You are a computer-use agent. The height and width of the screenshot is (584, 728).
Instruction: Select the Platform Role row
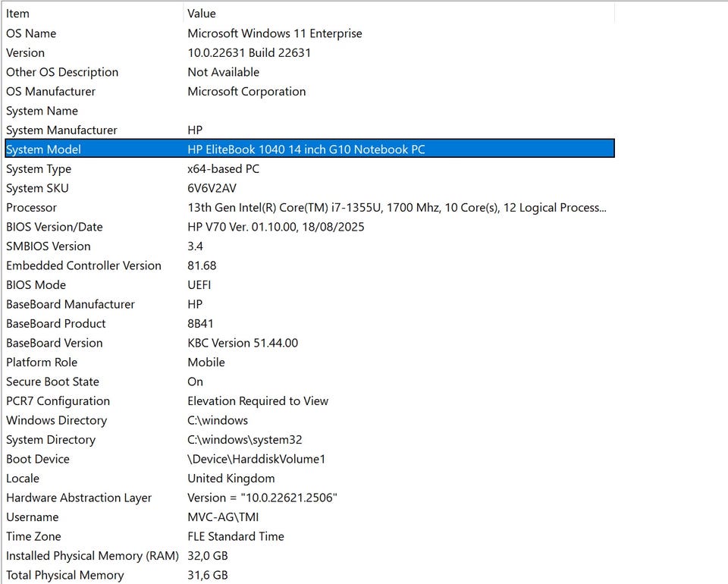coord(309,362)
